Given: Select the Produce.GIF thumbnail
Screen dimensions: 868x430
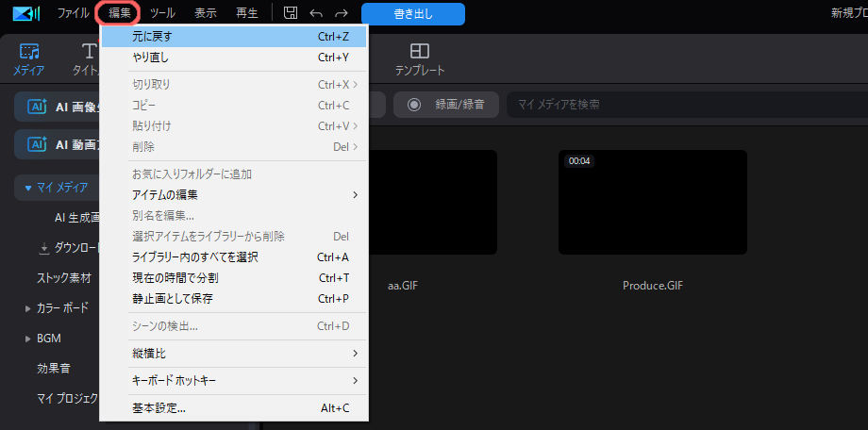Looking at the screenshot, I should pyautogui.click(x=652, y=202).
